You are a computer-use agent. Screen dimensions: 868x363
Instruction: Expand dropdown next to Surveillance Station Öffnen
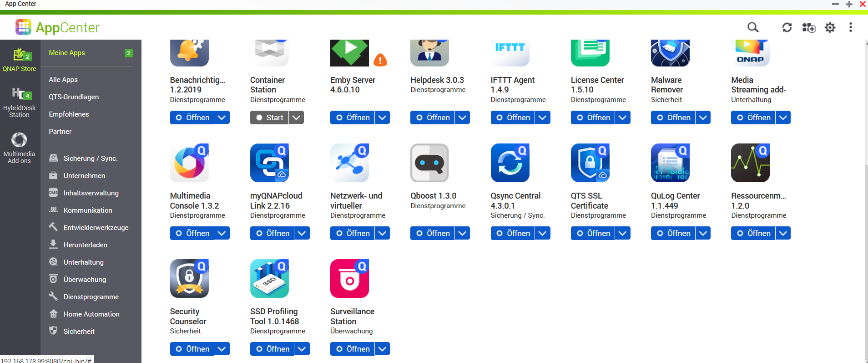pos(382,349)
